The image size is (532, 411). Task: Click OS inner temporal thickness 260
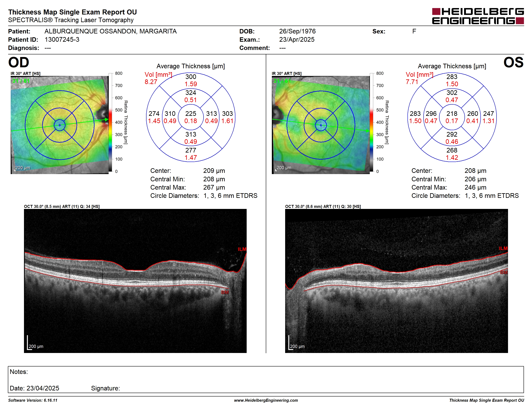(473, 114)
